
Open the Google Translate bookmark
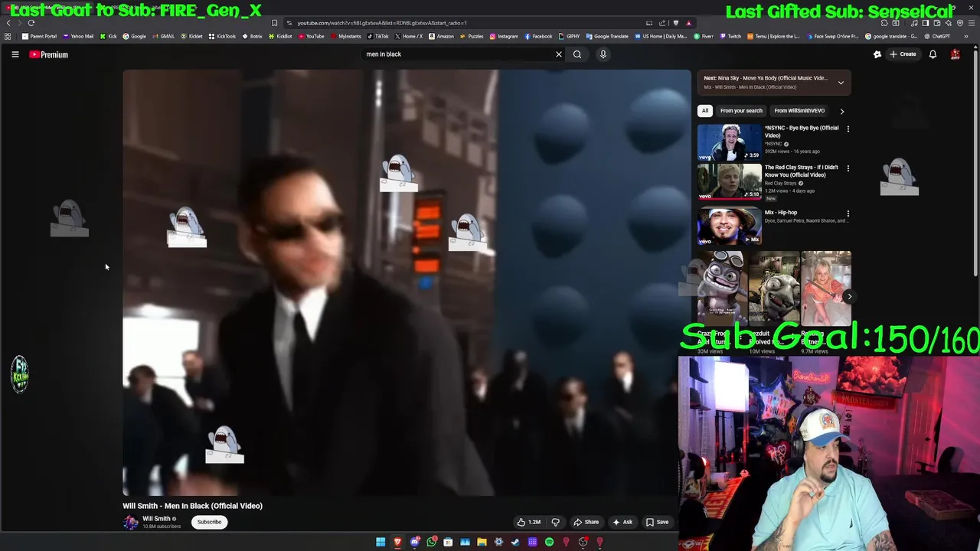607,36
